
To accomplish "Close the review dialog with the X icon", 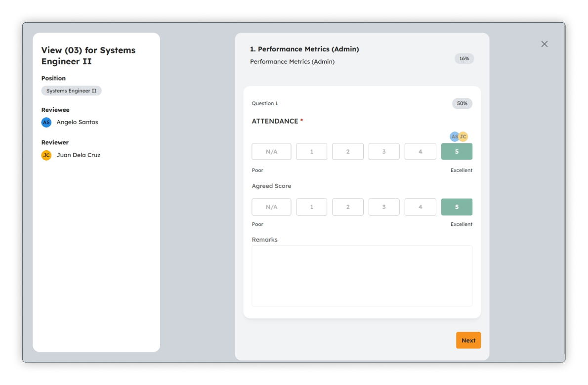I will click(544, 44).
